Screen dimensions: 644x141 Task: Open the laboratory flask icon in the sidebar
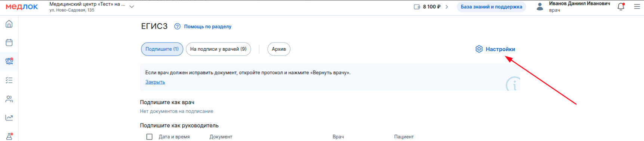pyautogui.click(x=9, y=136)
